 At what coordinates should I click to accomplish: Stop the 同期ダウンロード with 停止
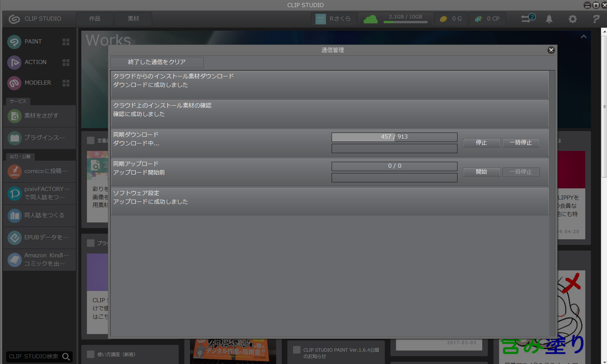coord(481,143)
